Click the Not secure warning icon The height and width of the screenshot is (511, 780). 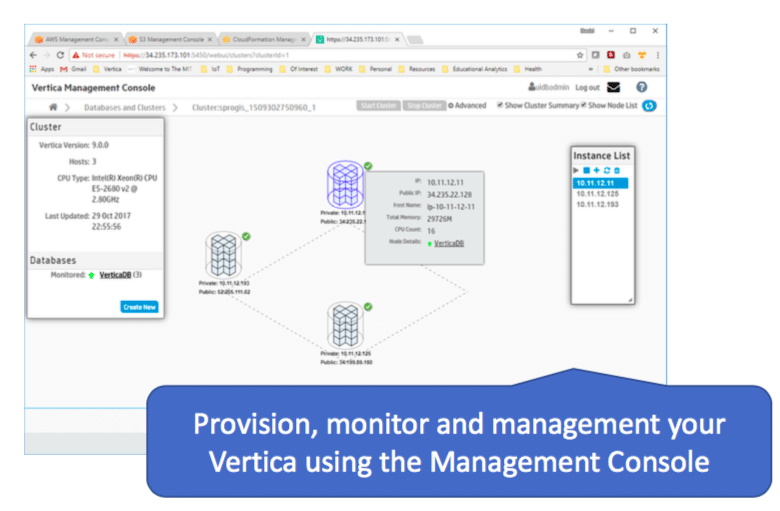pyautogui.click(x=76, y=55)
